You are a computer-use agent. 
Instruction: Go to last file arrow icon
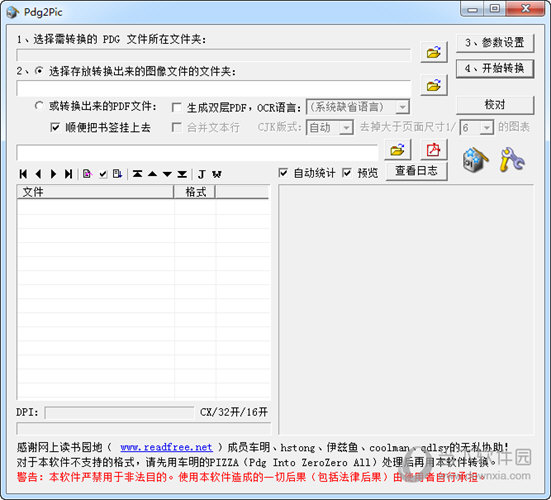tap(69, 174)
